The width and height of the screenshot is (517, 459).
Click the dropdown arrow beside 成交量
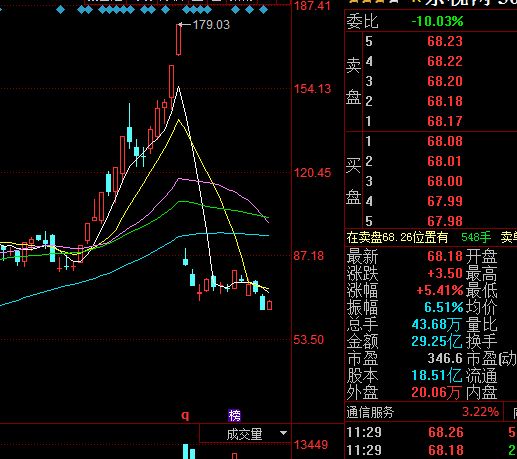[x=283, y=433]
